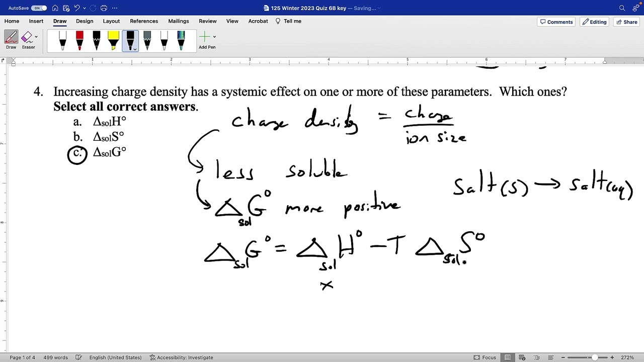This screenshot has height=362, width=644.
Task: Open the selected black pen's options arrow
Action: tap(135, 49)
